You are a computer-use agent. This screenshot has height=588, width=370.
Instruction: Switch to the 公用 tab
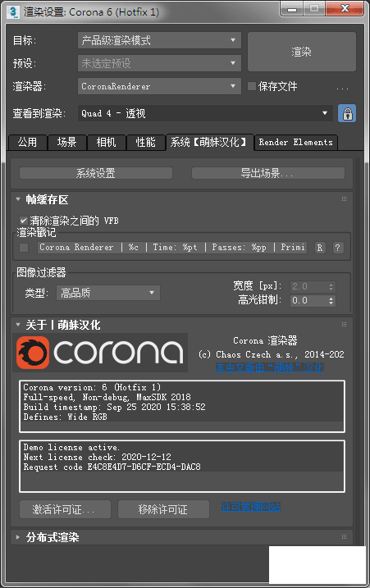28,143
